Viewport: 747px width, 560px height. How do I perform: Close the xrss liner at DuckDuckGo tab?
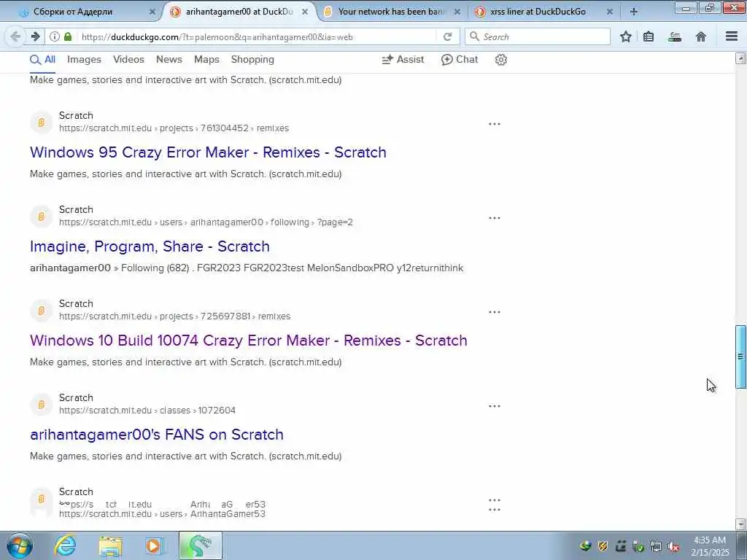[x=609, y=12]
